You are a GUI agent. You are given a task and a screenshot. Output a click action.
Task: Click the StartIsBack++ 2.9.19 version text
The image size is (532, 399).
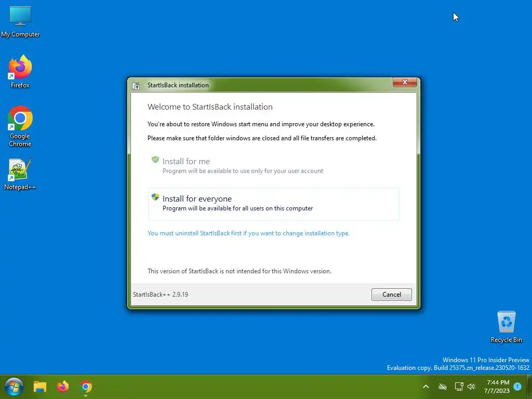161,295
